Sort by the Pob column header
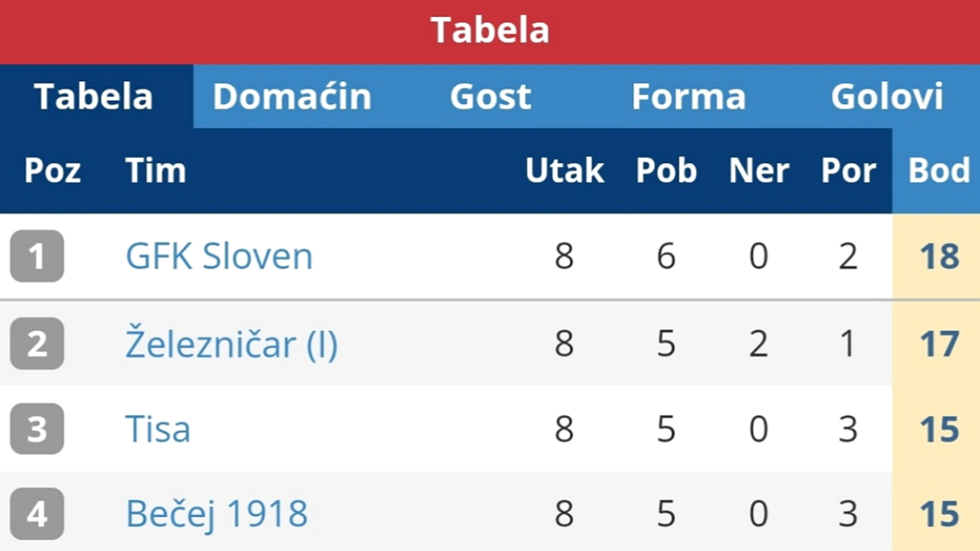This screenshot has height=551, width=980. pos(666,170)
